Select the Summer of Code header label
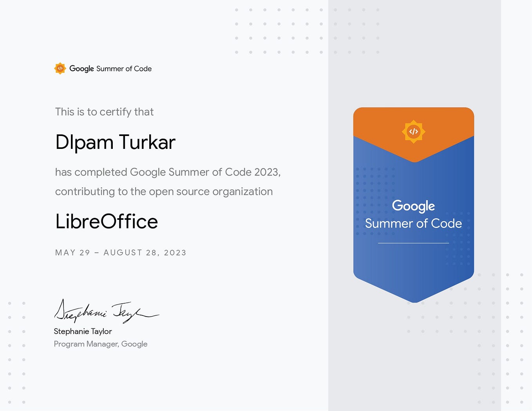 click(124, 69)
